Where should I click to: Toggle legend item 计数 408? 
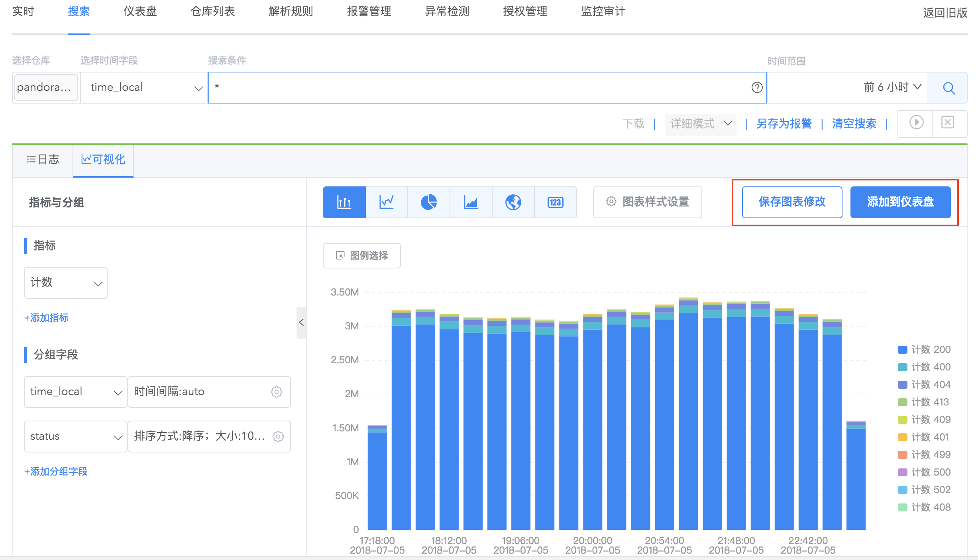pyautogui.click(x=924, y=507)
